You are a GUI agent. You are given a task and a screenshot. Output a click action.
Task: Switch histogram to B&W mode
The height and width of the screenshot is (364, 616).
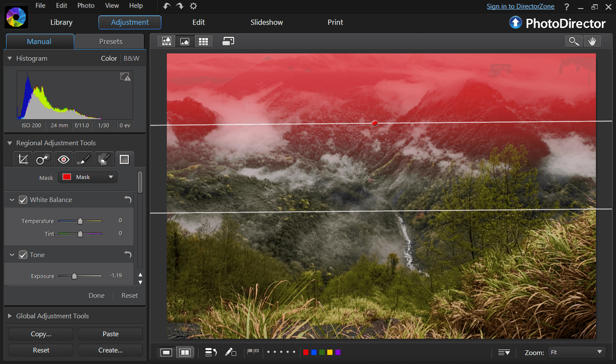131,58
